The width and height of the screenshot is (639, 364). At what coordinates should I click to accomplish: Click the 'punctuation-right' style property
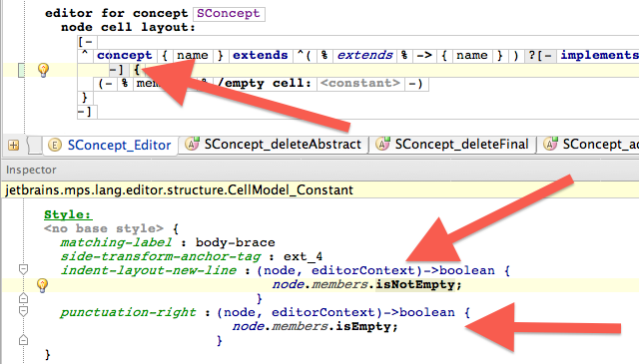pos(129,313)
